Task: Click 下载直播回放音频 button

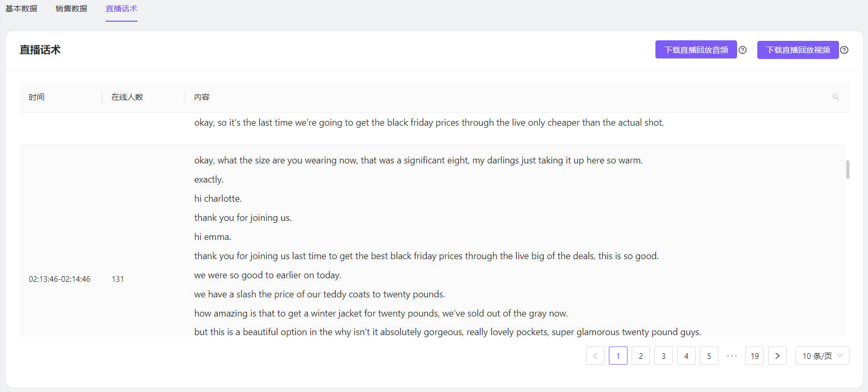Action: (x=696, y=50)
